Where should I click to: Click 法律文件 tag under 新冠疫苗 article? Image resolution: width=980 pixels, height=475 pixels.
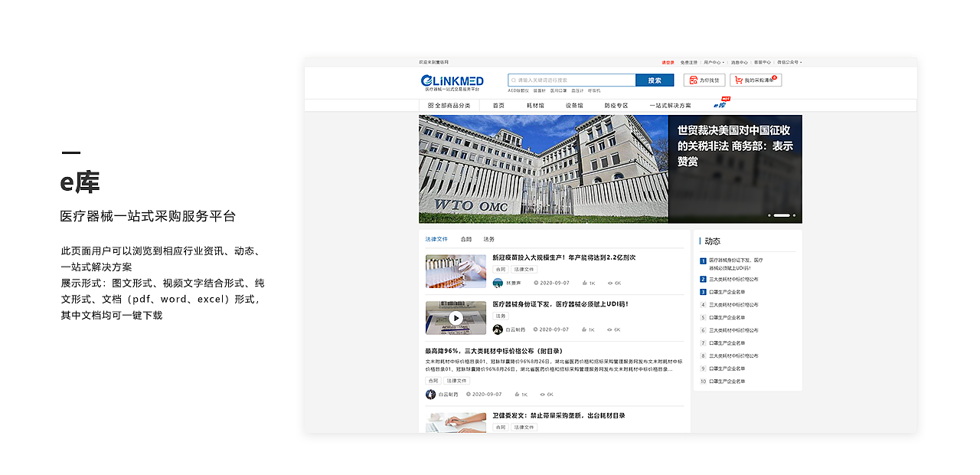click(524, 270)
